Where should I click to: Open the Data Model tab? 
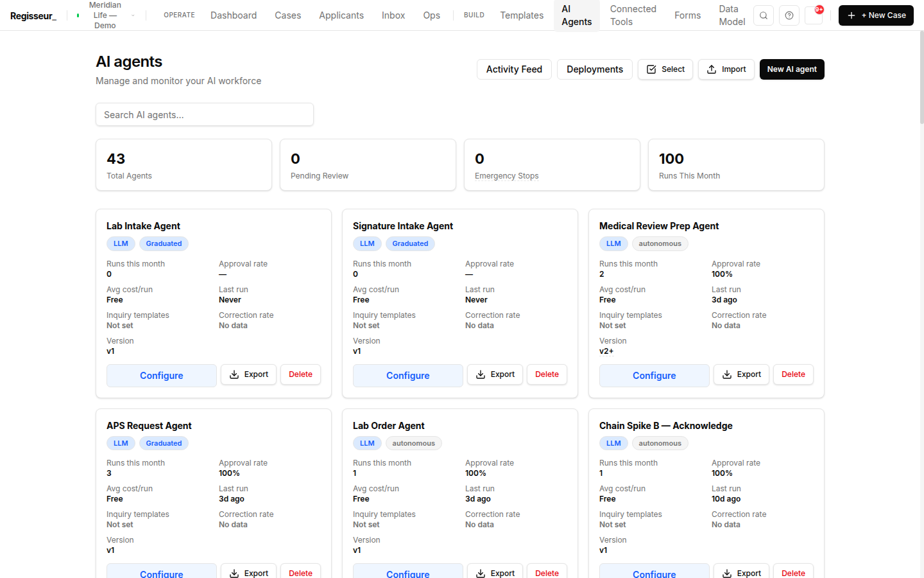pyautogui.click(x=732, y=15)
